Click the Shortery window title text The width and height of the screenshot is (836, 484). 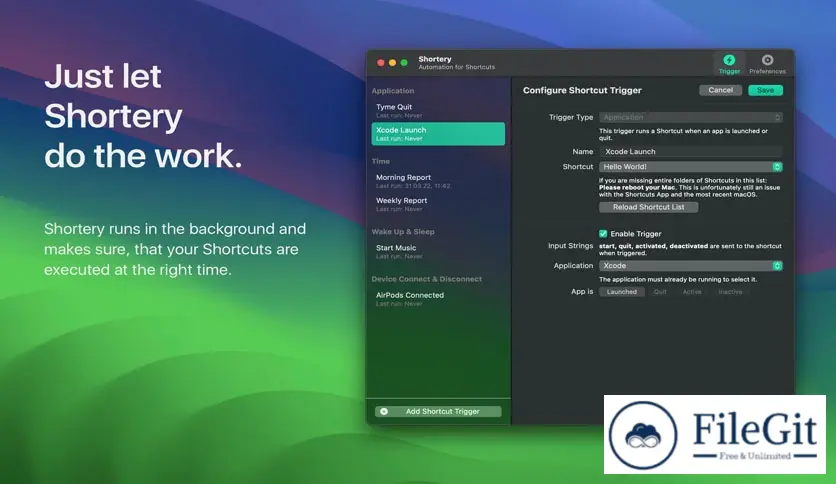pyautogui.click(x=435, y=59)
